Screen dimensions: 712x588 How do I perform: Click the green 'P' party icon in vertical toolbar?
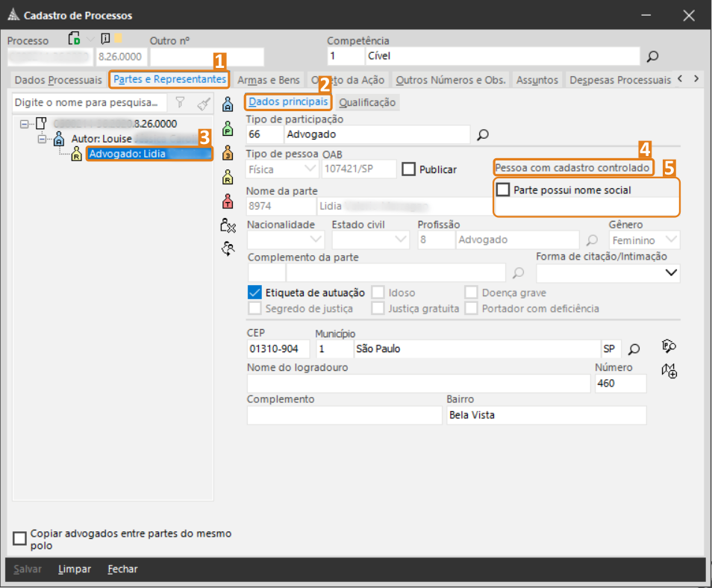(228, 128)
